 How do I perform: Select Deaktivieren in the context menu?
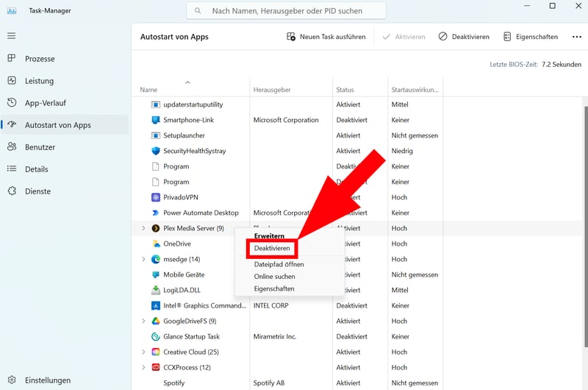(x=273, y=249)
